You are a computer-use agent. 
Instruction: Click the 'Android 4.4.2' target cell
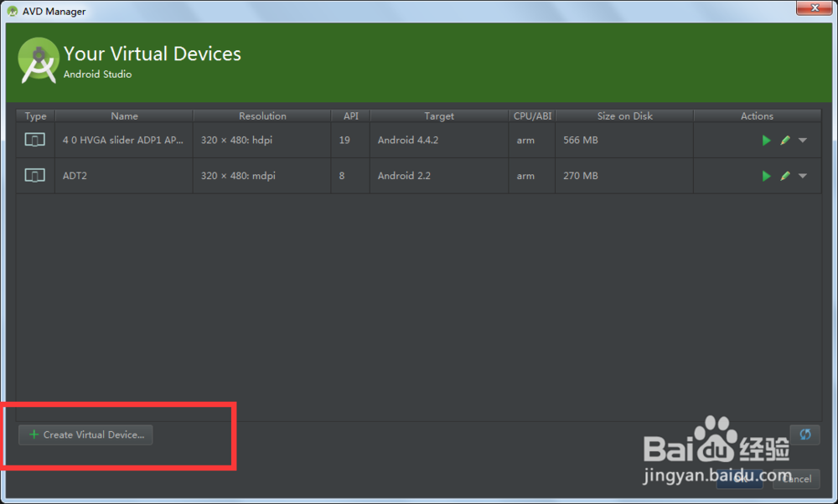point(439,140)
